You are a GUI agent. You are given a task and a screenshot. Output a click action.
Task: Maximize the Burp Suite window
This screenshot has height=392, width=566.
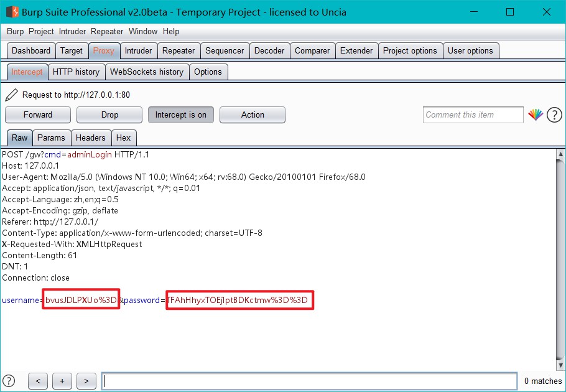pos(510,12)
